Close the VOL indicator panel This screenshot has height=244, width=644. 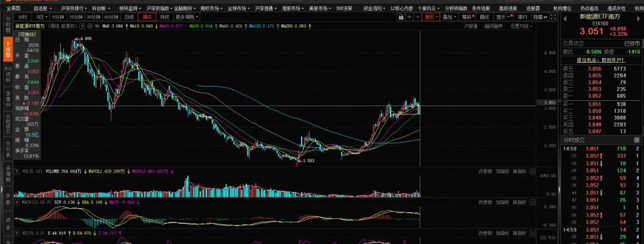click(532, 171)
